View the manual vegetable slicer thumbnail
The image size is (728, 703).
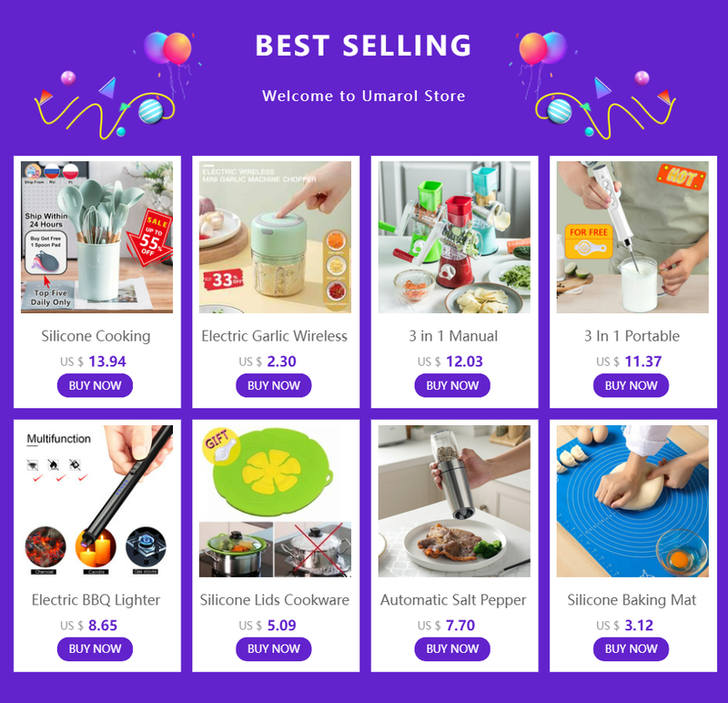[454, 237]
